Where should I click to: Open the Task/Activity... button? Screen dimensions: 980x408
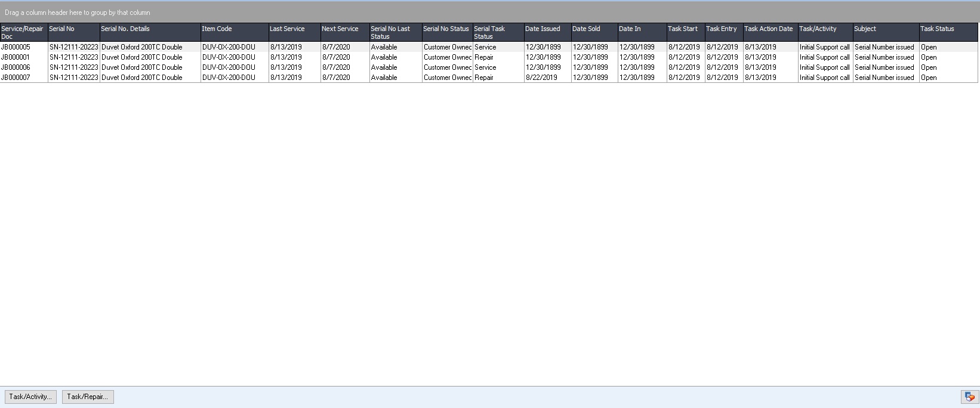[30, 397]
